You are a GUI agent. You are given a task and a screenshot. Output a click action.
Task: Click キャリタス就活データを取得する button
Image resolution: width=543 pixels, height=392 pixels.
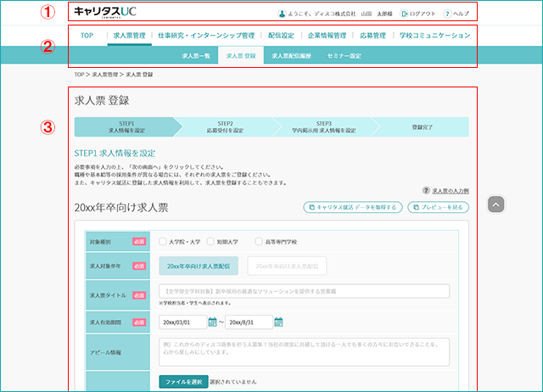coord(353,207)
